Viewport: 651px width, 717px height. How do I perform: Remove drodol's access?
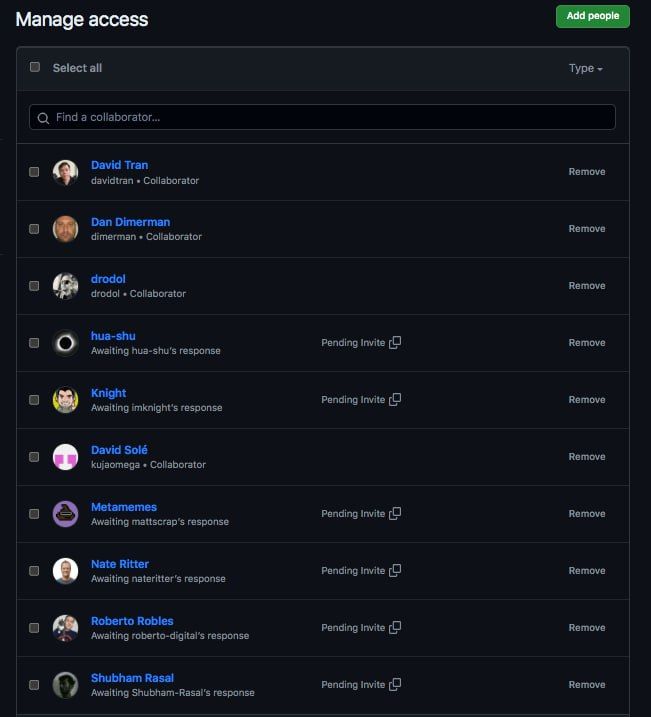point(587,285)
